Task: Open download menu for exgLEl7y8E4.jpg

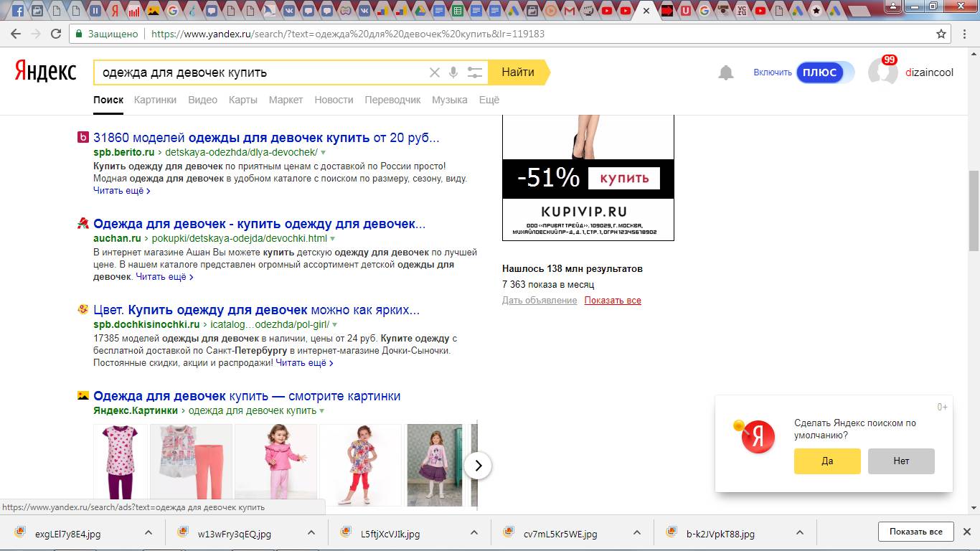Action: coord(148,533)
